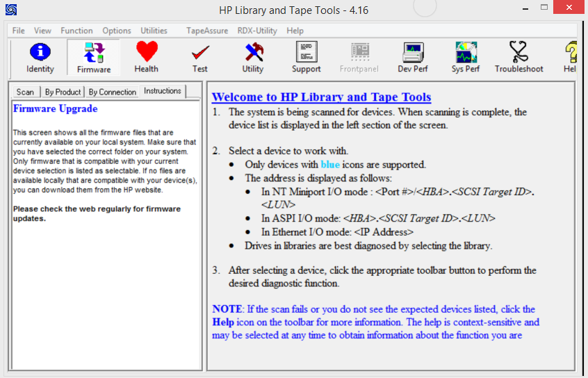Switch to the Scan tab
Image resolution: width=588 pixels, height=378 pixels.
[x=25, y=92]
